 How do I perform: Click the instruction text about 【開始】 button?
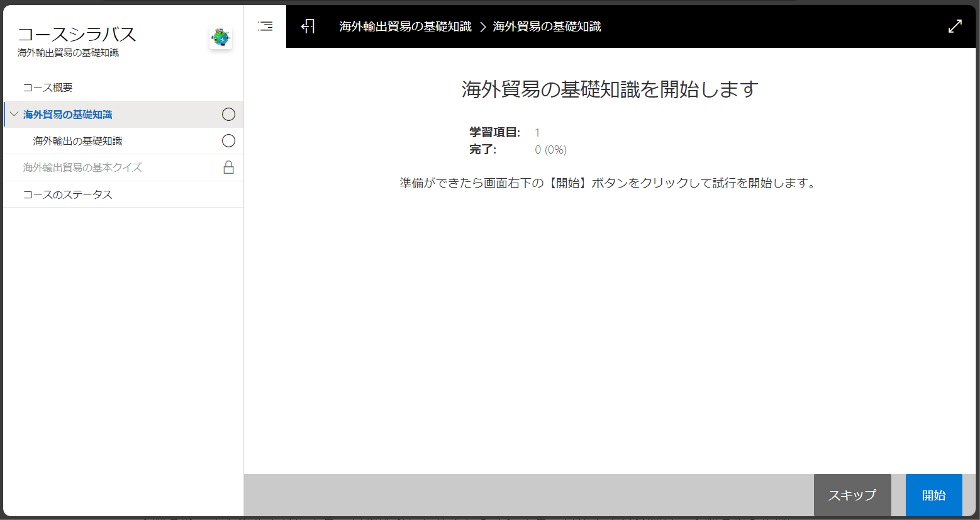(x=608, y=183)
